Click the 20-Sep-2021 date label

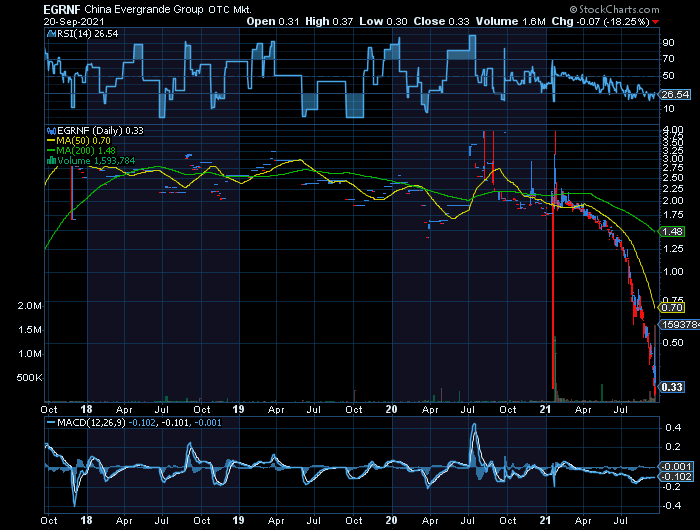point(74,21)
